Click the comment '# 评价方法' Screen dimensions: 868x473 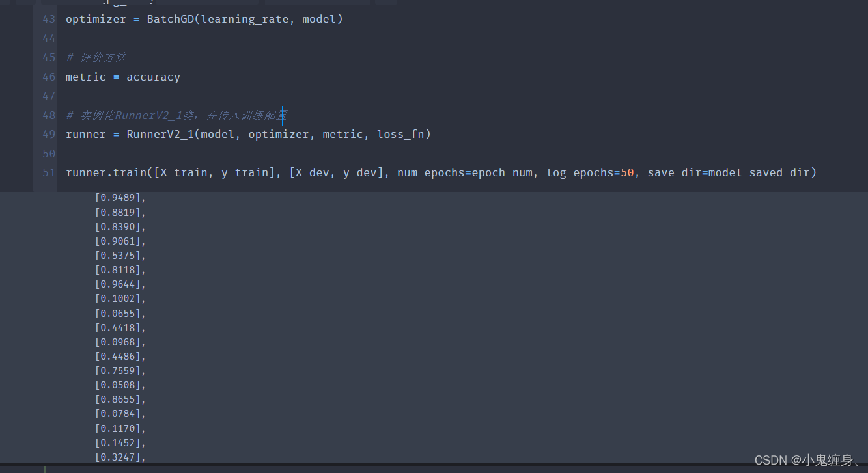(96, 58)
